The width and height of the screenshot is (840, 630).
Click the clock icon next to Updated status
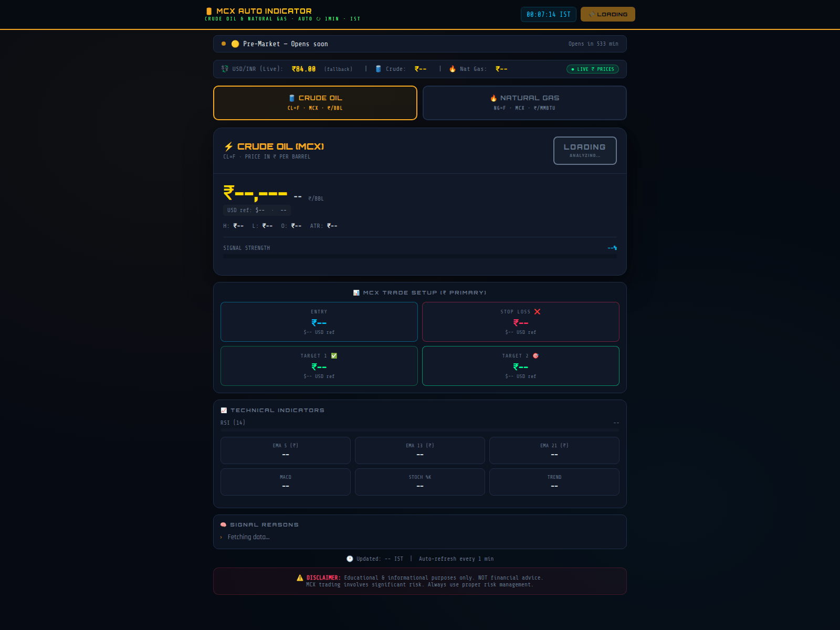350,559
